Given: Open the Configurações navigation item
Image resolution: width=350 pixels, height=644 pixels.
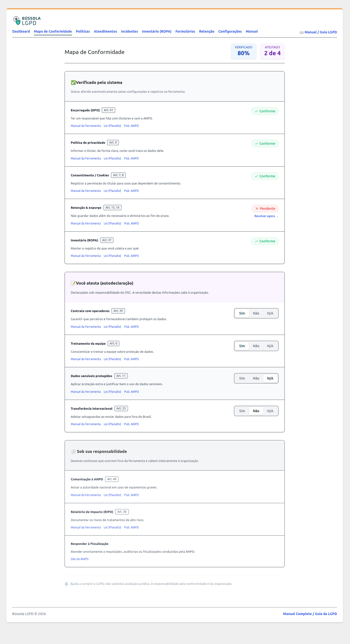Looking at the screenshot, I should [x=230, y=31].
